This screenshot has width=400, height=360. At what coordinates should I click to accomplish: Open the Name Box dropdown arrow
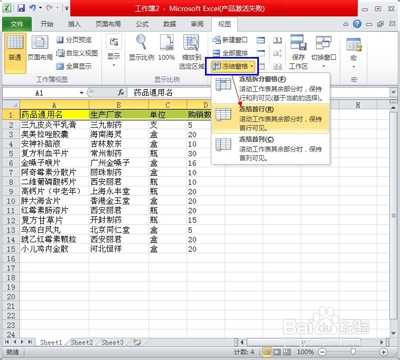[x=81, y=93]
